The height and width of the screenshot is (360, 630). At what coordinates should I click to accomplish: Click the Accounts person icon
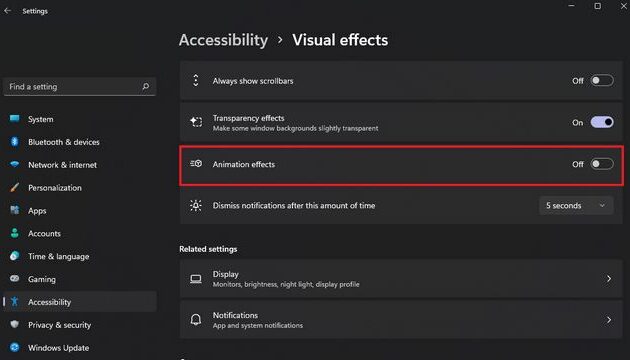tap(14, 233)
